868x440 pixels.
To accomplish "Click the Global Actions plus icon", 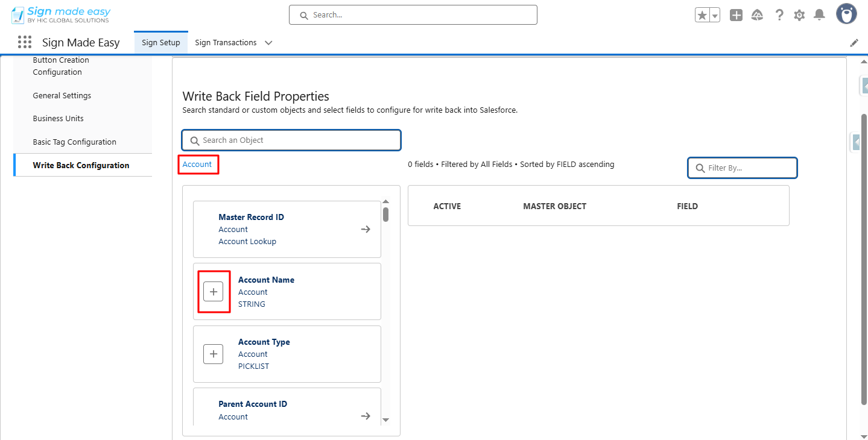I will point(736,16).
